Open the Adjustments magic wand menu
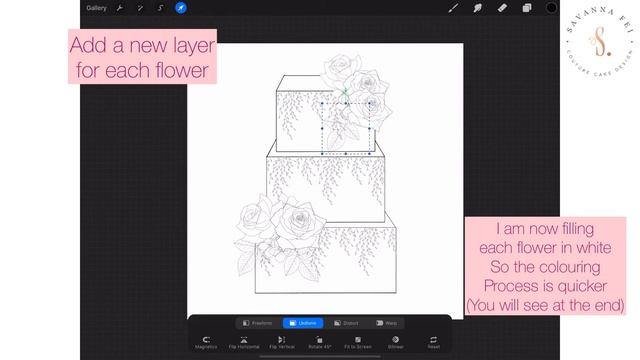This screenshot has width=640, height=360. tap(140, 8)
